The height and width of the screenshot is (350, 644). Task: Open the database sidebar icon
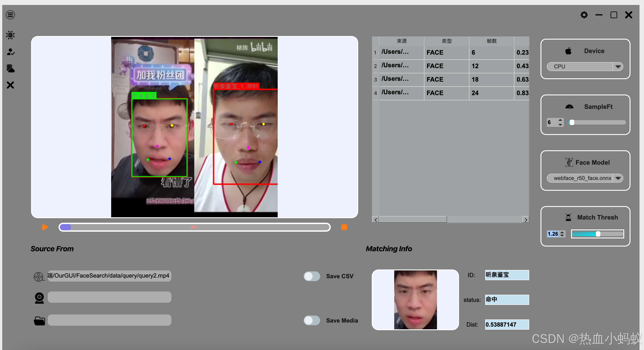pos(10,68)
